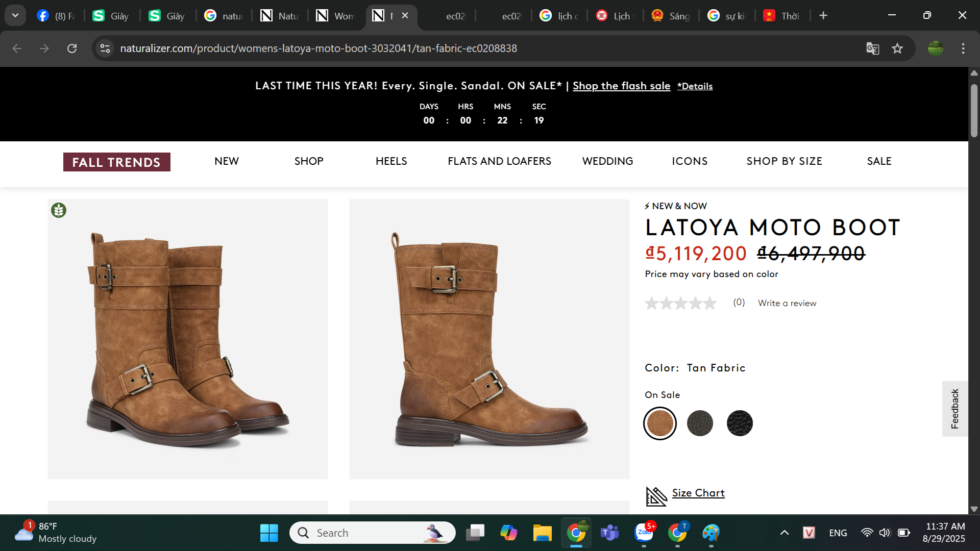Click the Write a review link
Image resolution: width=980 pixels, height=551 pixels.
pos(787,303)
